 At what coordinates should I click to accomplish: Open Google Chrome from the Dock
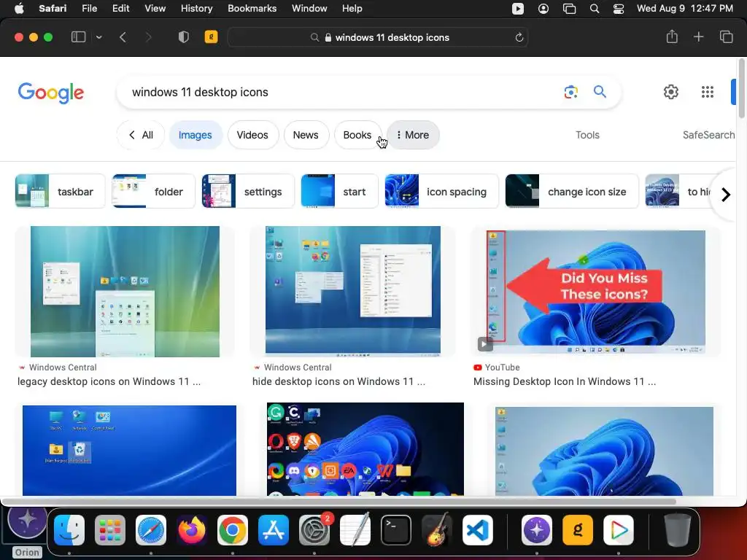(233, 530)
